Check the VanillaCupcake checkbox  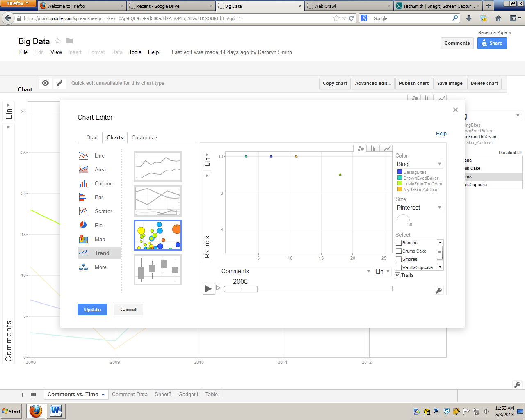pyautogui.click(x=398, y=267)
